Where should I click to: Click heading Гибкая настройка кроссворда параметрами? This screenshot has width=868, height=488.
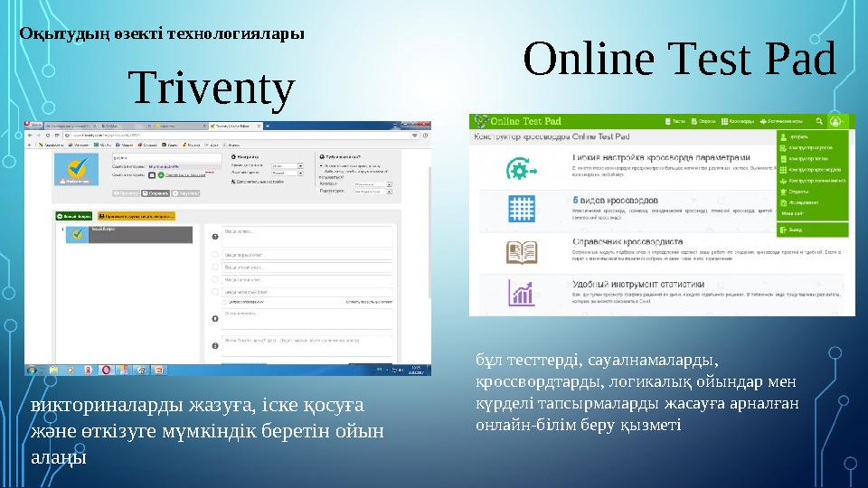pos(661,157)
